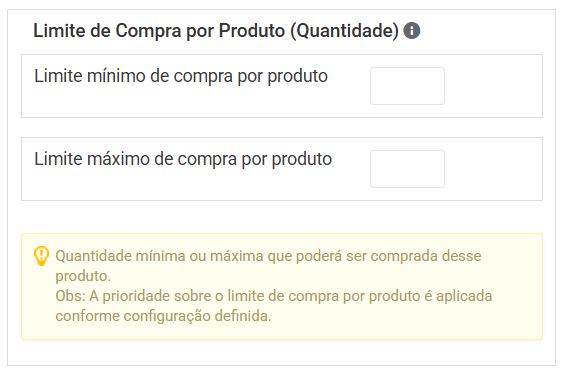Click blank space right of the minimum input

[493, 86]
